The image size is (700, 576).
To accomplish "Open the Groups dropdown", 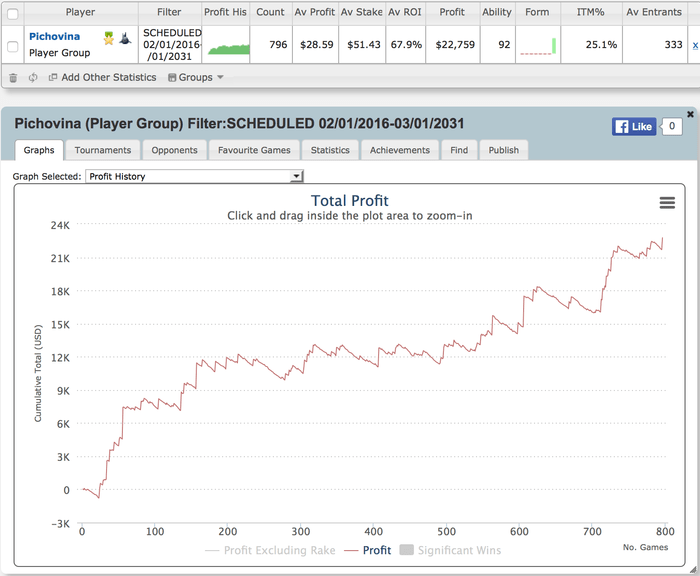I will tap(196, 77).
